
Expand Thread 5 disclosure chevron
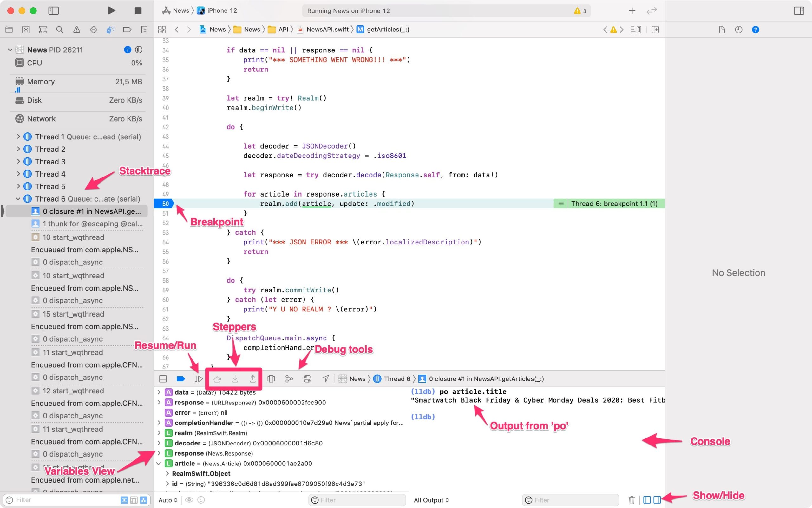click(x=18, y=186)
